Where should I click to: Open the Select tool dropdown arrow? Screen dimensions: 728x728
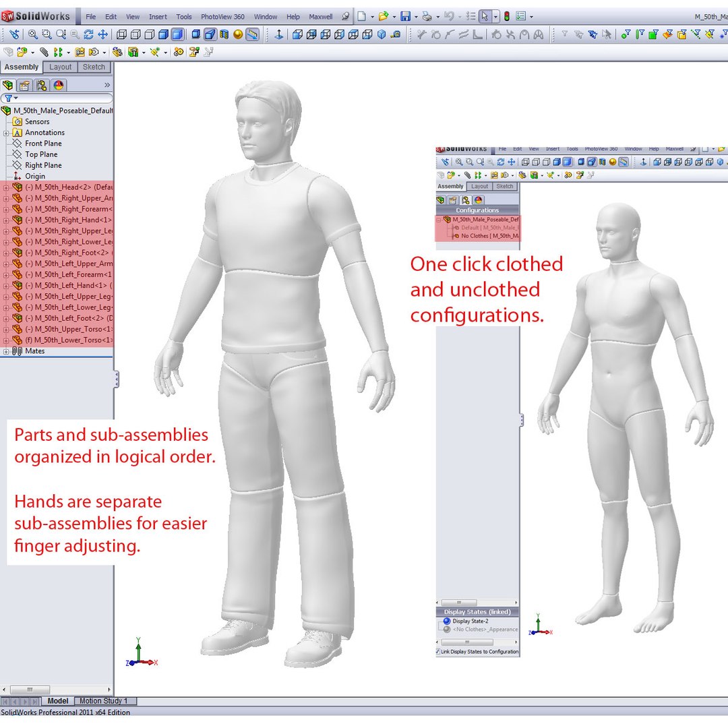click(496, 17)
